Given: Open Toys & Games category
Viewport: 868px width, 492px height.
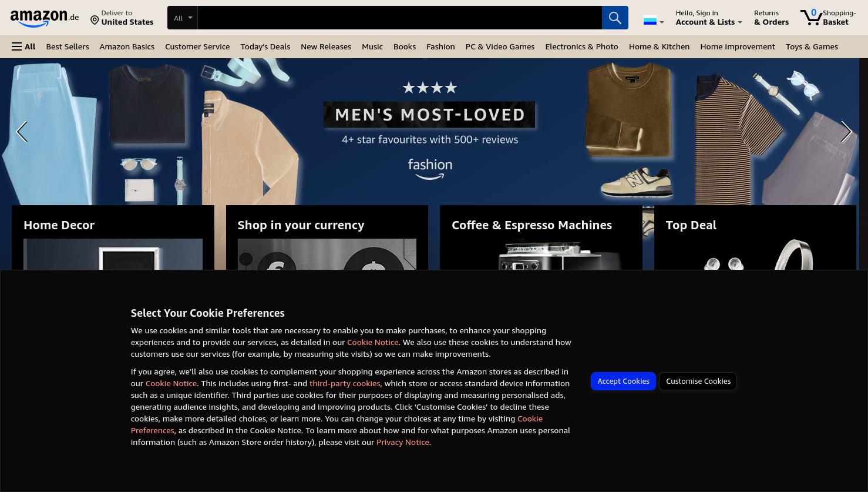Looking at the screenshot, I should [812, 46].
